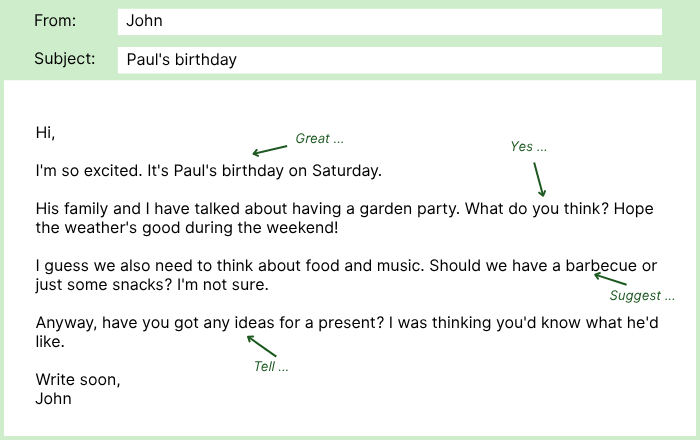Select the "Tell ..." annotation note

pyautogui.click(x=271, y=367)
